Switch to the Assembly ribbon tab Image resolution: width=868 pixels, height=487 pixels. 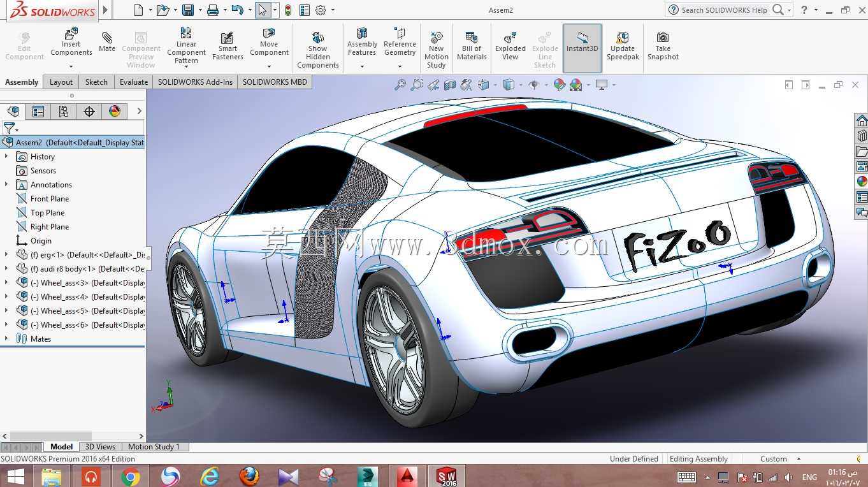[x=22, y=82]
